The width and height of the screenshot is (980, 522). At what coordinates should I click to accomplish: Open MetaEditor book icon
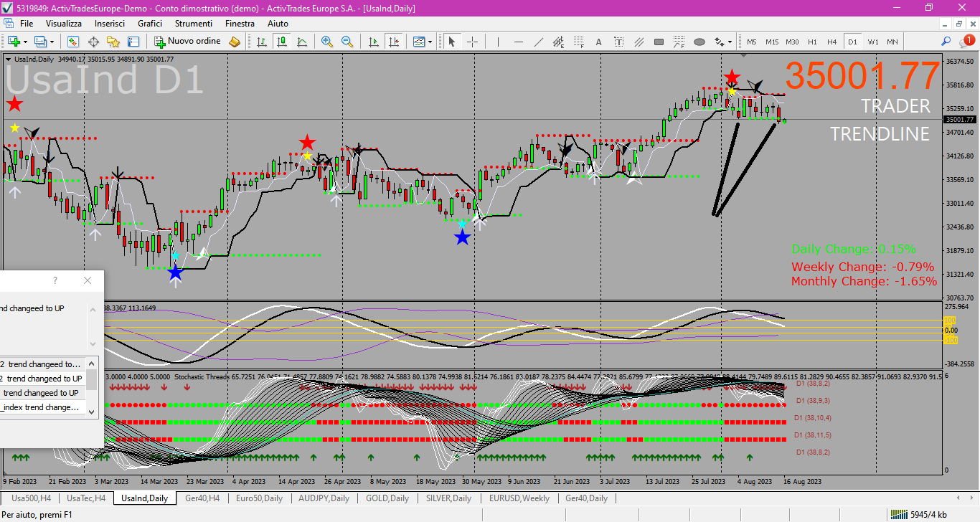tap(235, 42)
